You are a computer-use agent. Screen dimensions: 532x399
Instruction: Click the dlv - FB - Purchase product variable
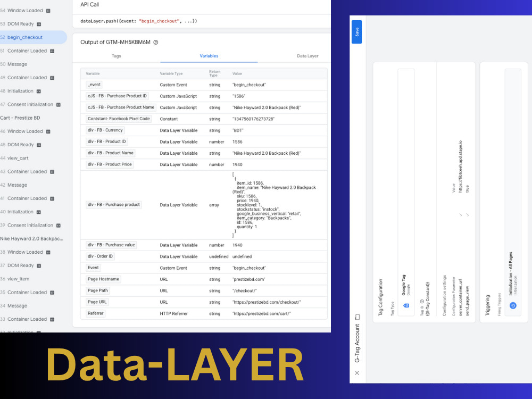click(114, 205)
